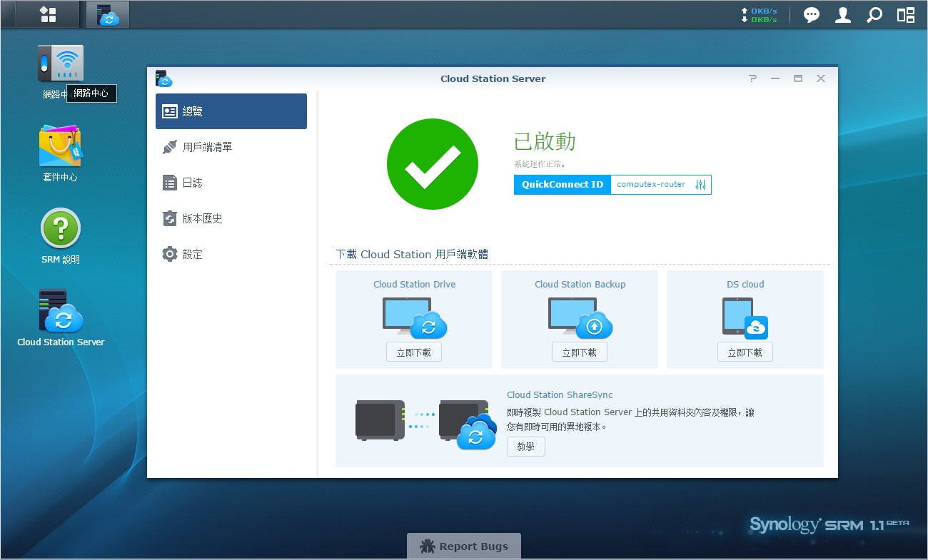Download Cloud Station Drive with 立即下載
The image size is (928, 560).
click(414, 352)
